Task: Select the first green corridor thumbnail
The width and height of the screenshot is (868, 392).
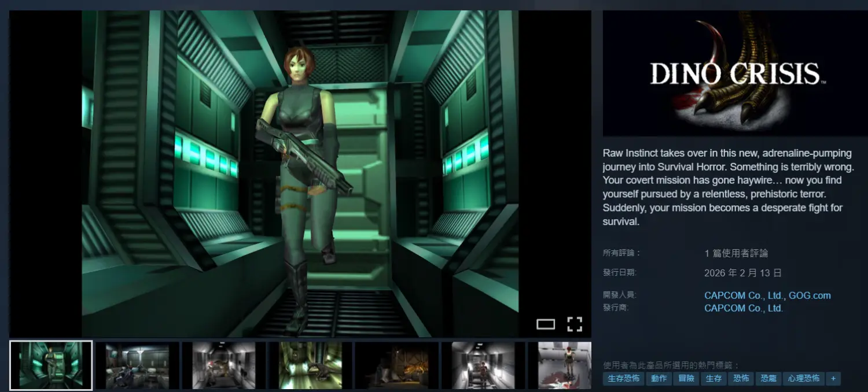Action: click(51, 365)
